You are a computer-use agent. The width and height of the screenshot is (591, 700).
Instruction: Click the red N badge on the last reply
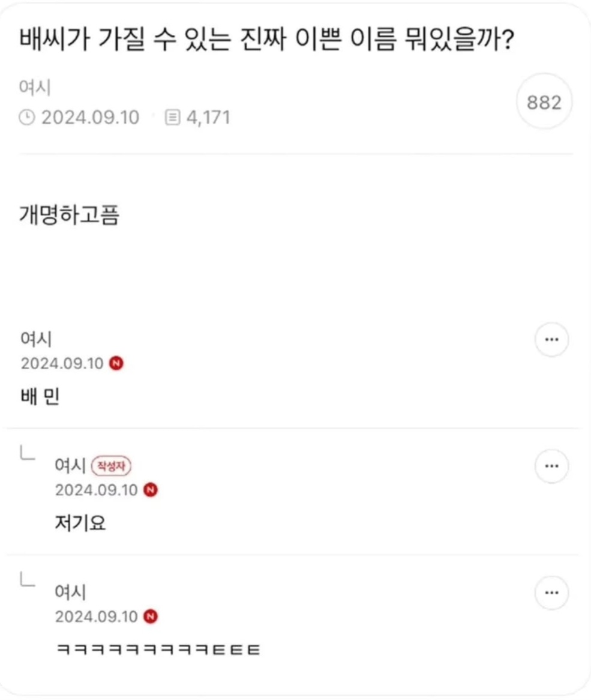(x=151, y=617)
